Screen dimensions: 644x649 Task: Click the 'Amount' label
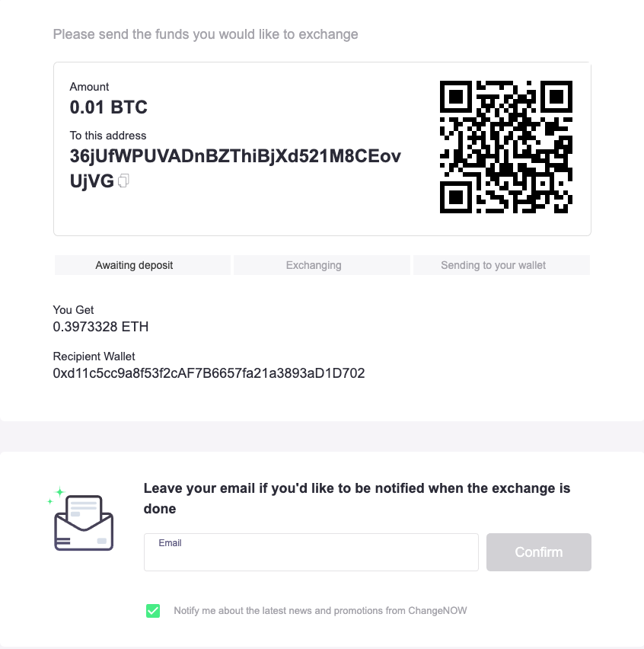coord(90,87)
